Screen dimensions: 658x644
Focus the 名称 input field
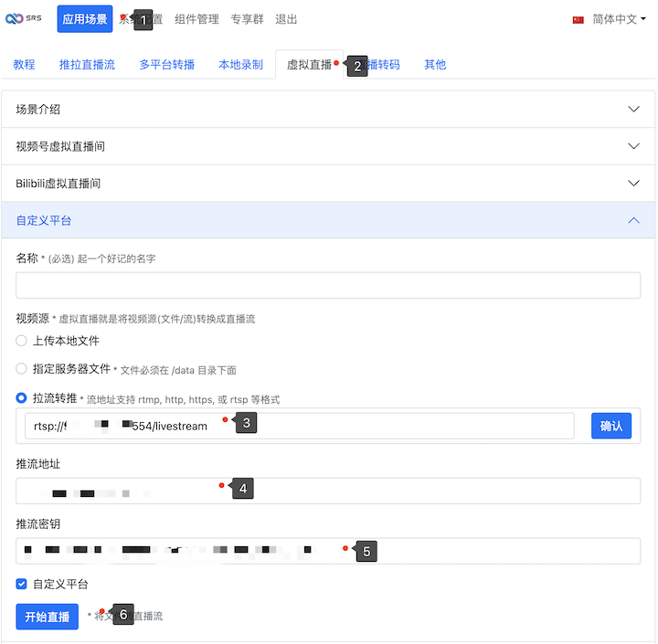point(328,286)
